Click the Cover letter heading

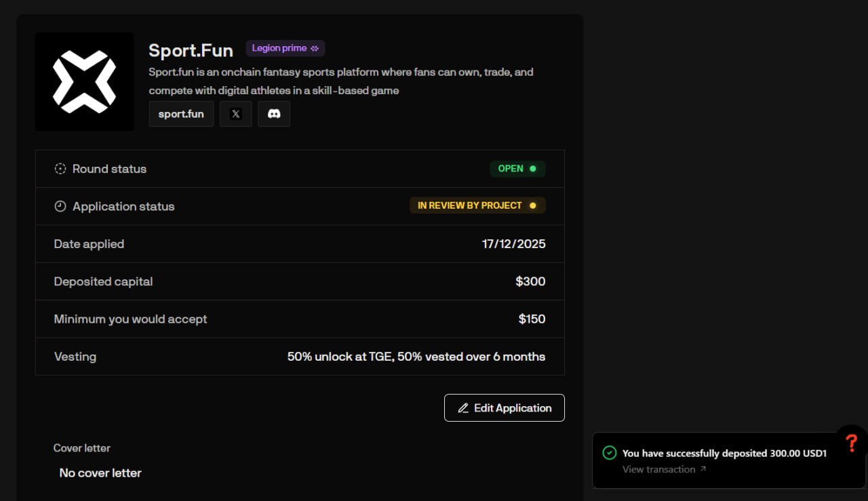[82, 448]
